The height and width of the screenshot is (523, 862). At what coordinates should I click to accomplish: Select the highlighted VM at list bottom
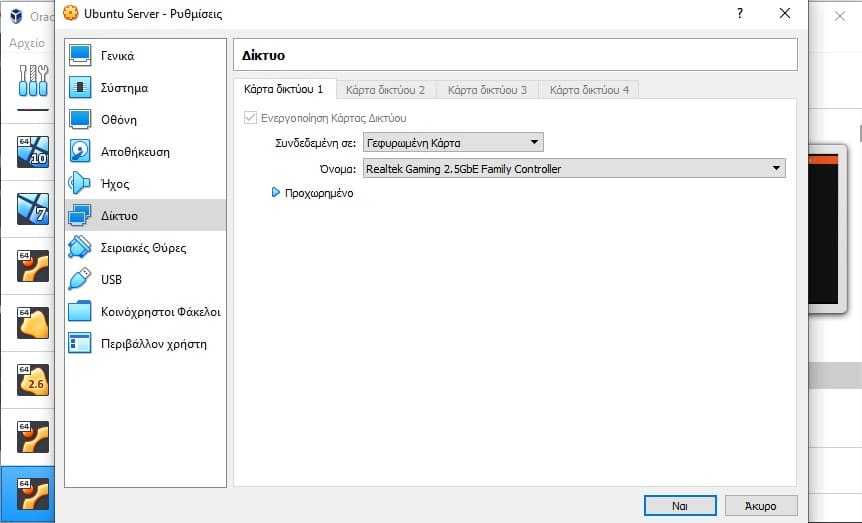click(x=27, y=494)
